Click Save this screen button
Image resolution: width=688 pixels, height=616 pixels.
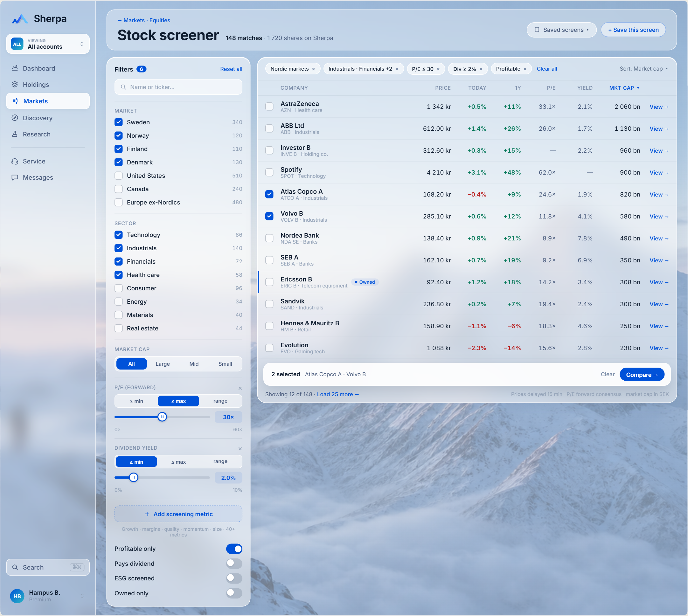tap(633, 30)
